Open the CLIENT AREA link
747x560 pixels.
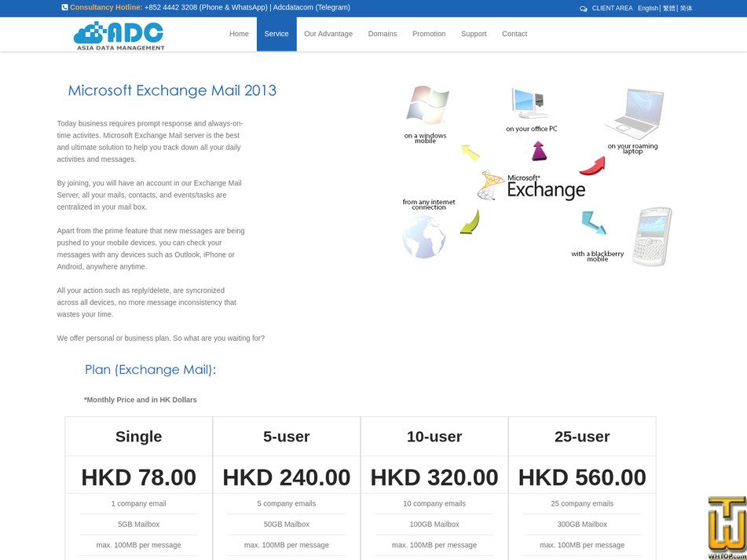pyautogui.click(x=612, y=8)
